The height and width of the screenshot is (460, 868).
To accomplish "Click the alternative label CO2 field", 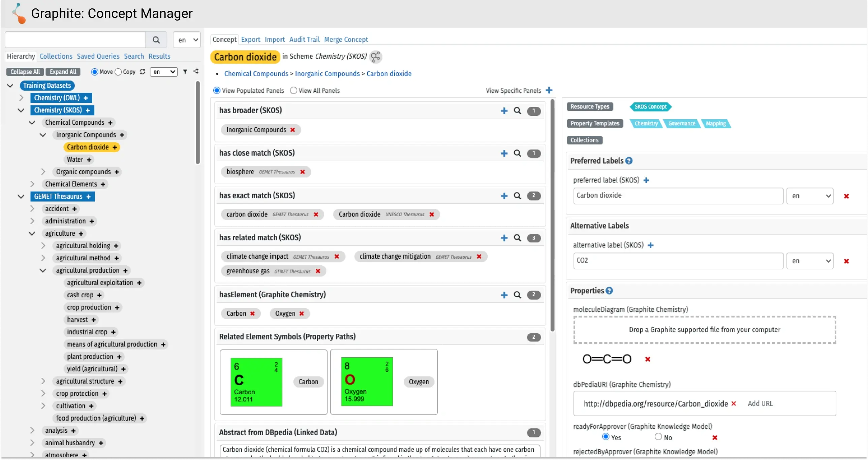I will point(678,261).
